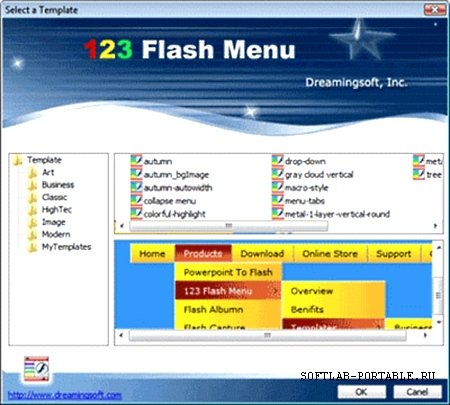Click the macro-style template icon

pos(278,187)
